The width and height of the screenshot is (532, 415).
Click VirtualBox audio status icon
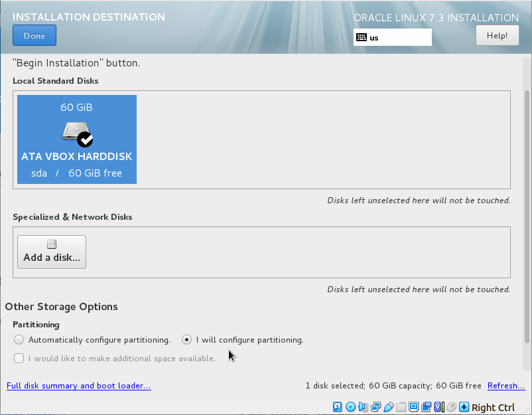coord(363,407)
